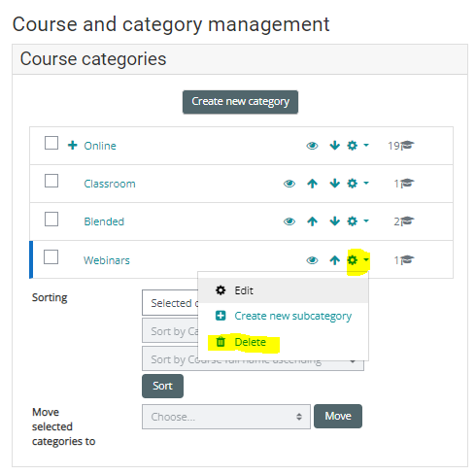Move the Classroom category up

pyautogui.click(x=312, y=184)
